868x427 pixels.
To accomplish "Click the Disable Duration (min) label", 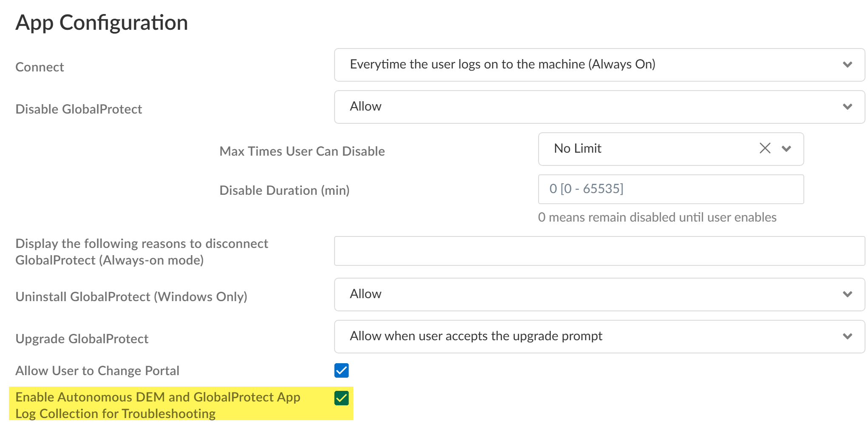I will (x=284, y=191).
